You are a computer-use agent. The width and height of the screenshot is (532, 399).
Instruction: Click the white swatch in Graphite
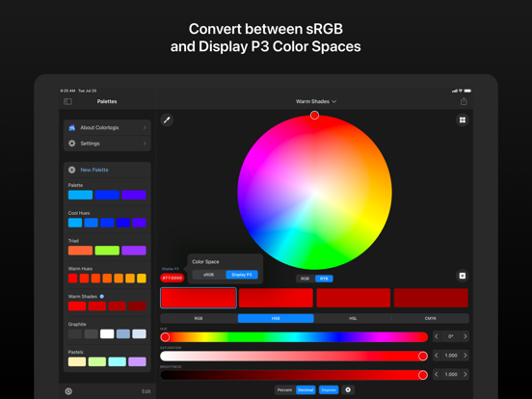point(107,333)
